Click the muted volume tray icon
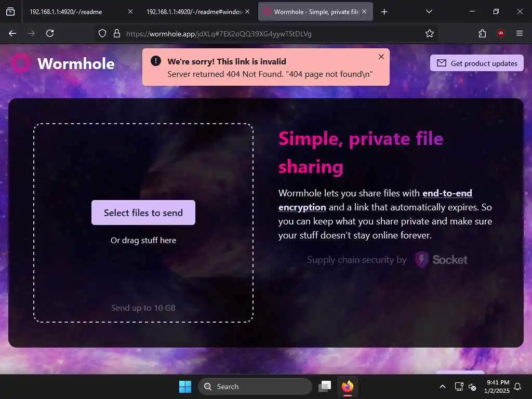Image resolution: width=532 pixels, height=399 pixels. 472,387
